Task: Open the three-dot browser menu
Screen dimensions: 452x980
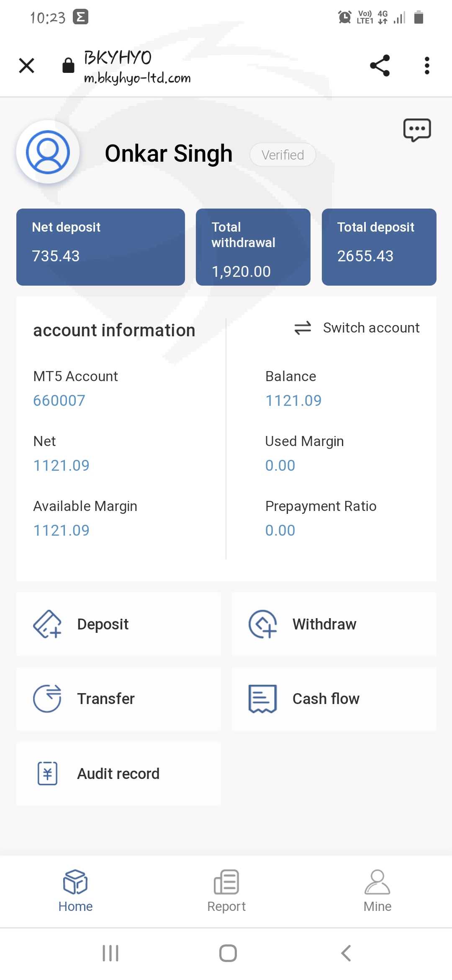Action: point(427,66)
